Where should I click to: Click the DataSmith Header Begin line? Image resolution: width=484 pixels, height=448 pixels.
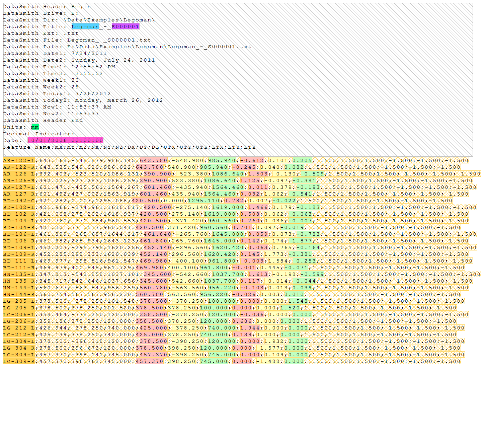(x=47, y=6)
